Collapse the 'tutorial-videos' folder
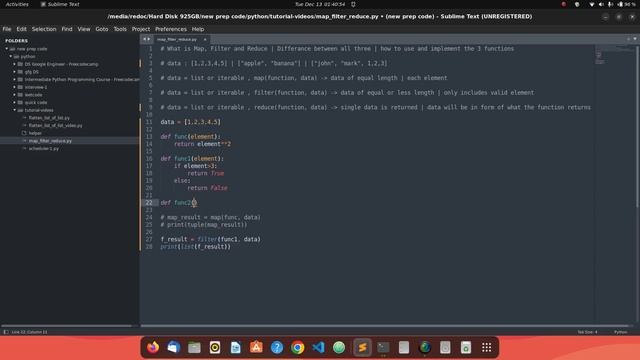The height and width of the screenshot is (360, 640). click(x=15, y=110)
